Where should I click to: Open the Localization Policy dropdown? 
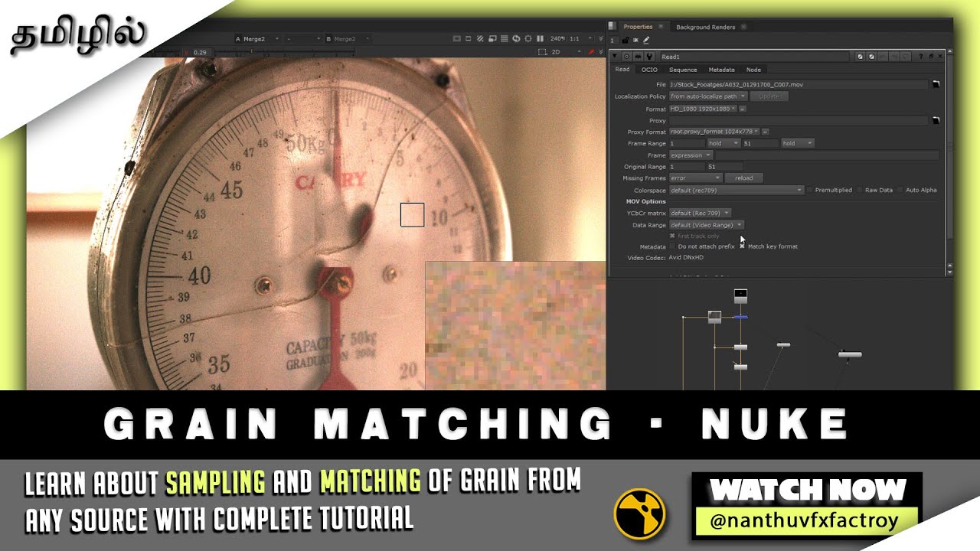coord(708,96)
